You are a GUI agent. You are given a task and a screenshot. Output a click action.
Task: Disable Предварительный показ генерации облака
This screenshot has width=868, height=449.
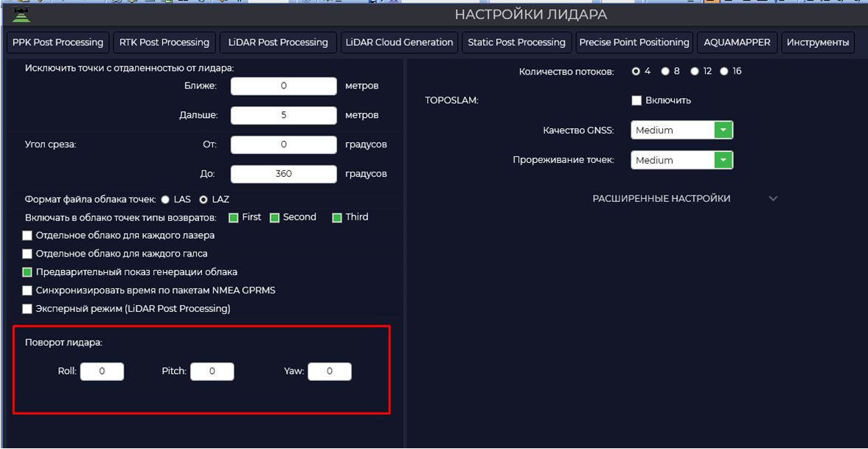27,272
